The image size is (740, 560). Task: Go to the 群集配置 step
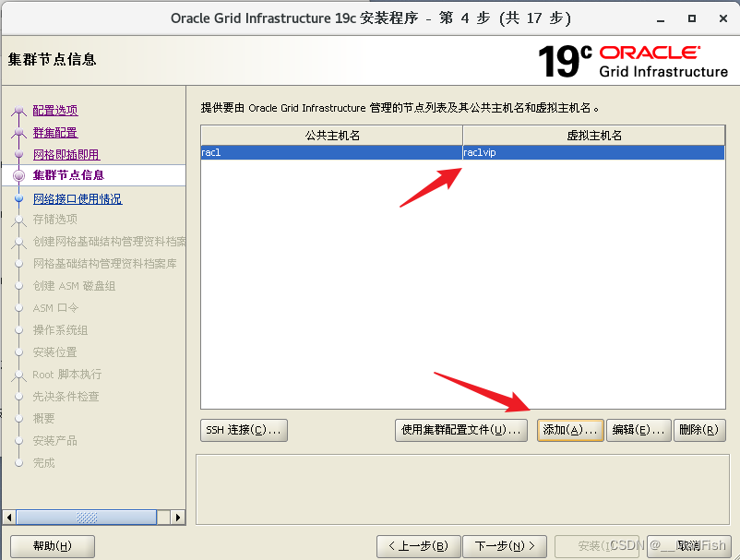55,133
